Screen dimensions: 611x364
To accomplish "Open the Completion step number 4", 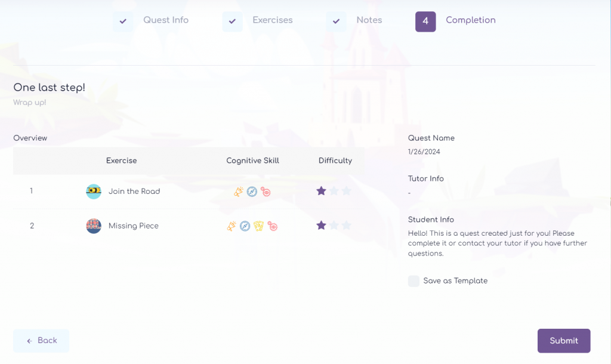I will (425, 21).
